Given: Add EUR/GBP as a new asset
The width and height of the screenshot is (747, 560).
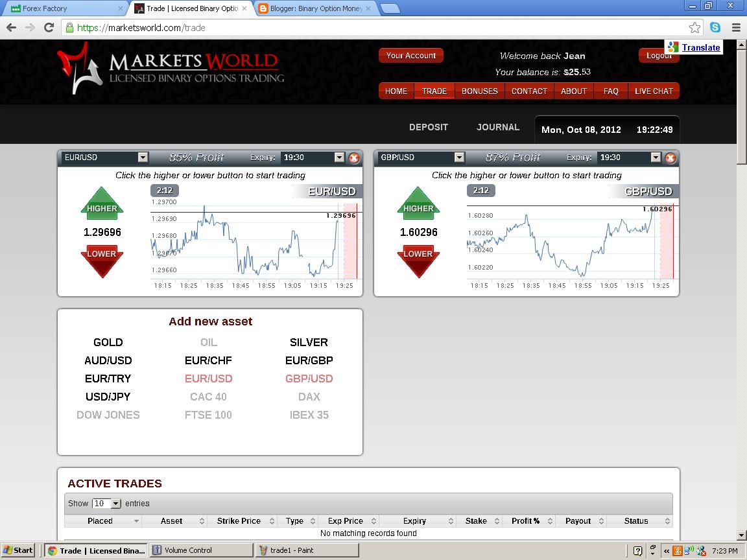Looking at the screenshot, I should 309,360.
